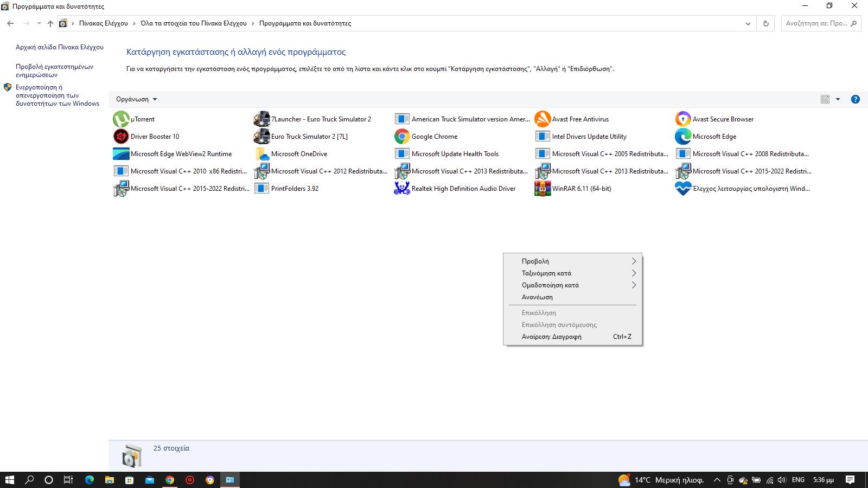Click the Control Panel search field
868x488 pixels.
(x=816, y=23)
